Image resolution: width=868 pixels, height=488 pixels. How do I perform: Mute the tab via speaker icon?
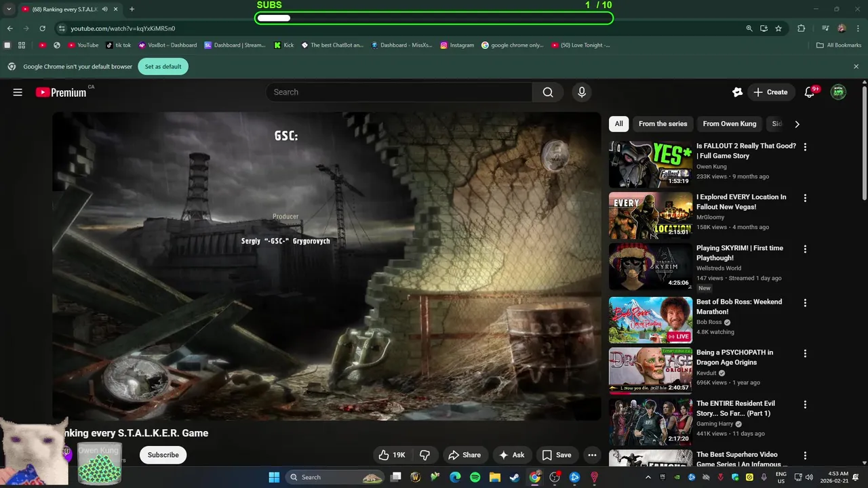coord(104,9)
